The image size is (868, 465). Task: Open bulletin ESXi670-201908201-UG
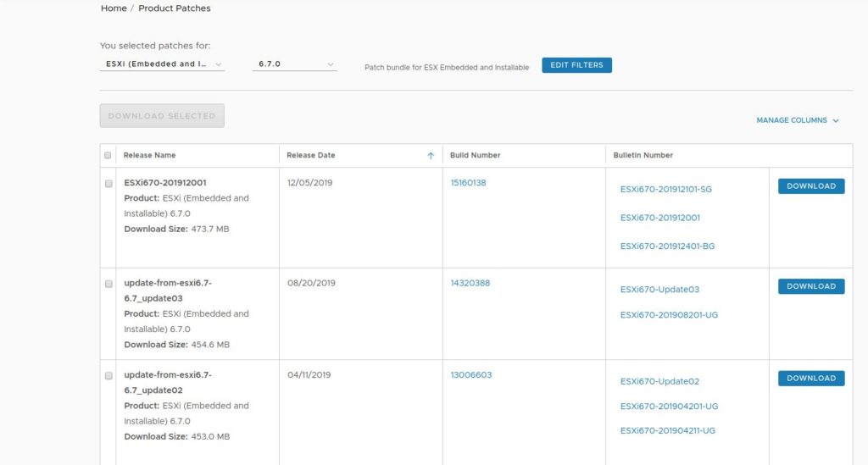pyautogui.click(x=669, y=315)
